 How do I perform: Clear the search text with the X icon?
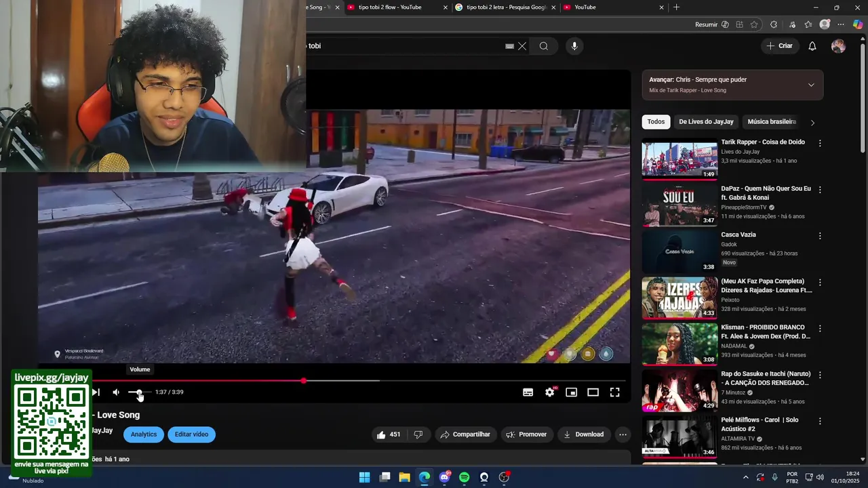(522, 46)
